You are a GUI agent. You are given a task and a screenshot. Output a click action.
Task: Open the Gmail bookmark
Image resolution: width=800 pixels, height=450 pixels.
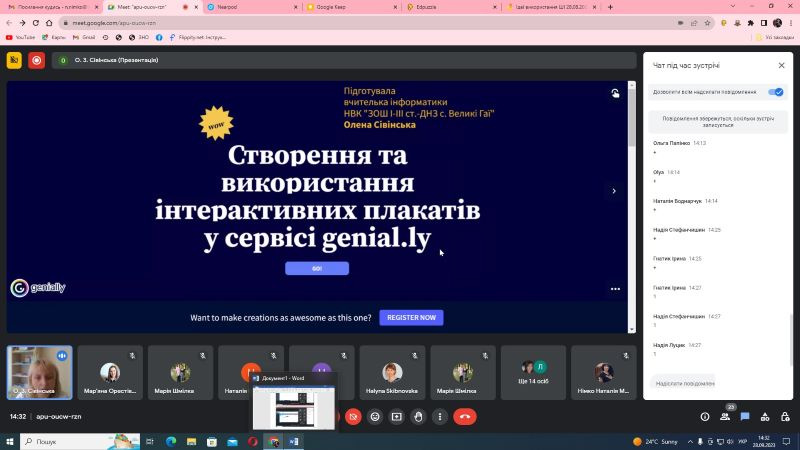pyautogui.click(x=84, y=37)
